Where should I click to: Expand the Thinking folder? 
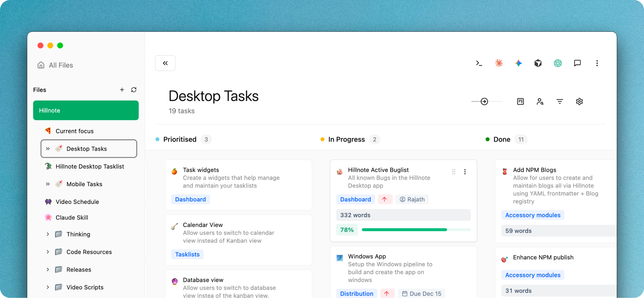tap(48, 234)
